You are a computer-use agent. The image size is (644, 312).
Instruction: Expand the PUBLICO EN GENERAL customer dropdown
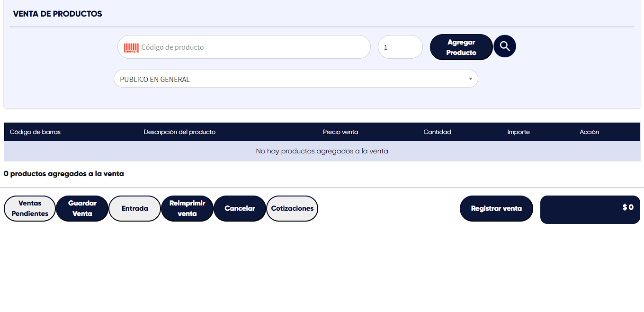click(295, 79)
